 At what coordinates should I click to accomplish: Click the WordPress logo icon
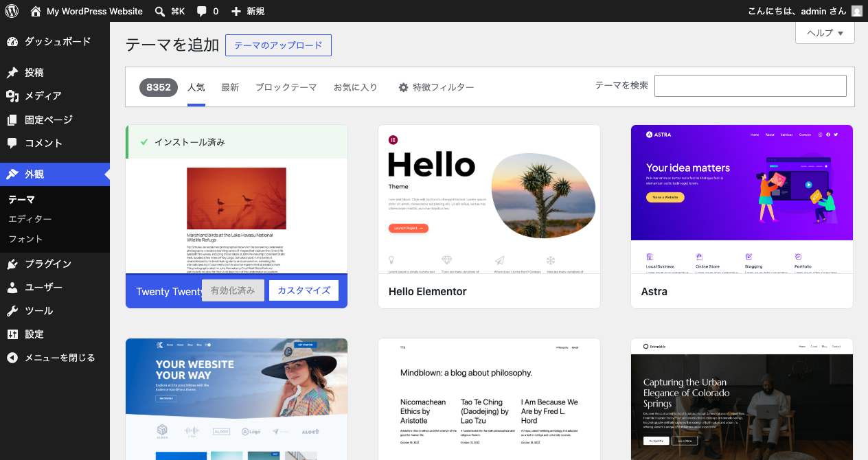click(x=12, y=11)
